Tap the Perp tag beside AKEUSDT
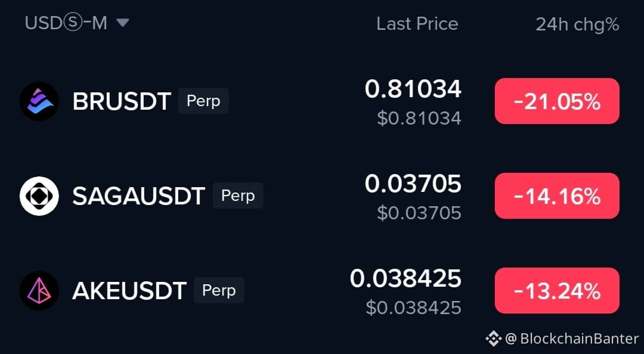Image resolution: width=644 pixels, height=354 pixels. [219, 290]
